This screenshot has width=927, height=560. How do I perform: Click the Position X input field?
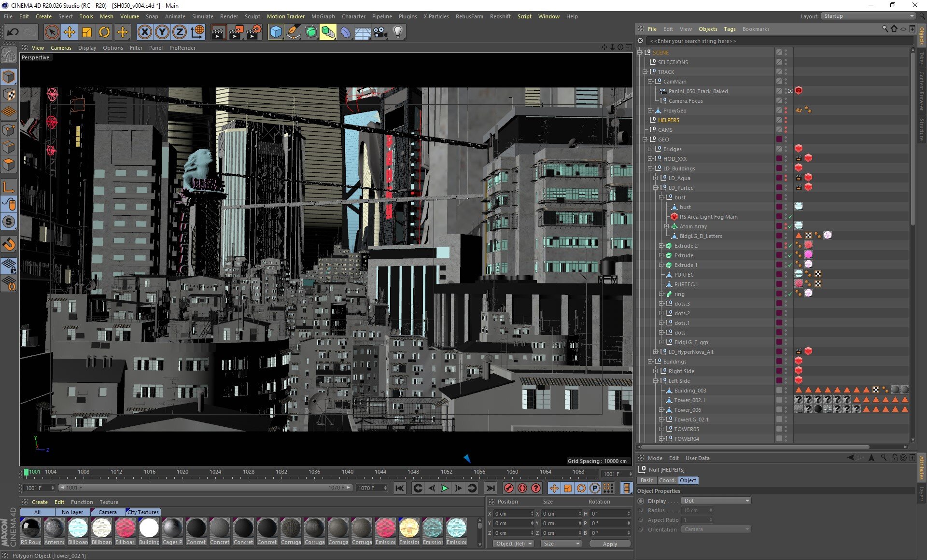point(514,514)
